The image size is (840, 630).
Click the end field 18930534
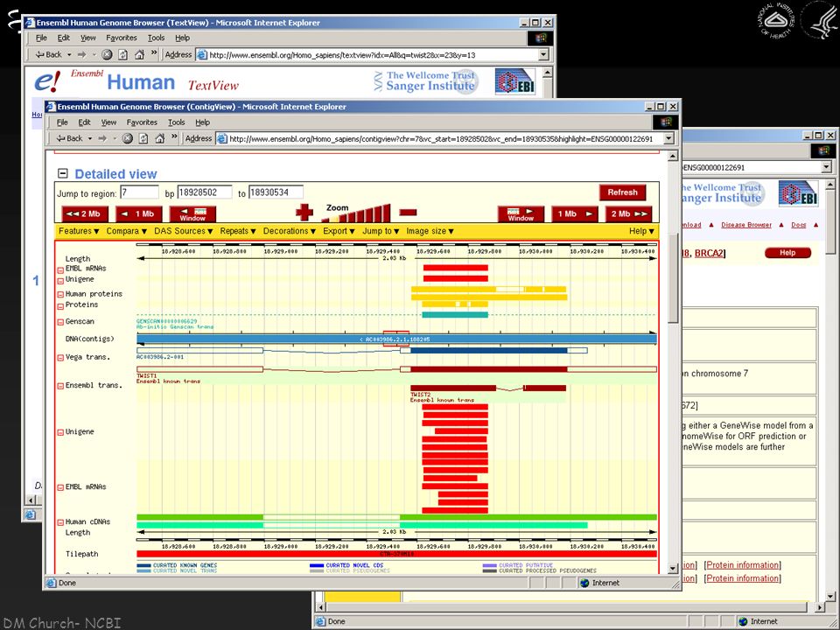276,192
